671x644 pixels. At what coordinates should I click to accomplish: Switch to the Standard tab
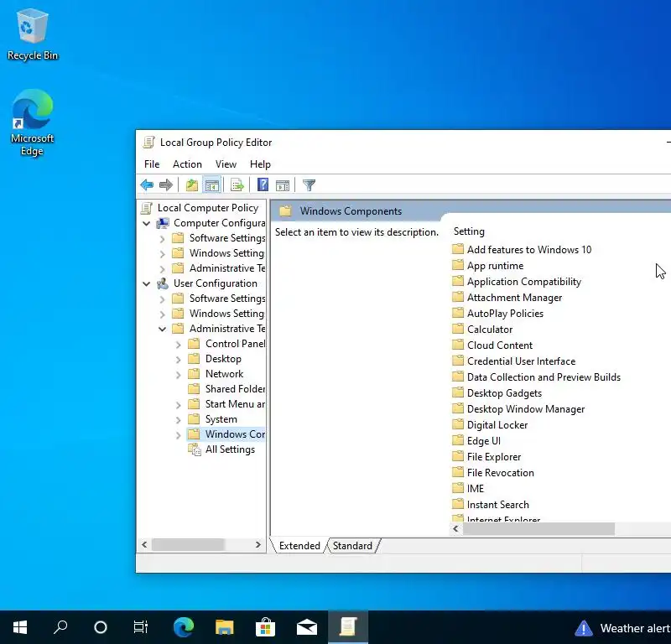pos(352,546)
